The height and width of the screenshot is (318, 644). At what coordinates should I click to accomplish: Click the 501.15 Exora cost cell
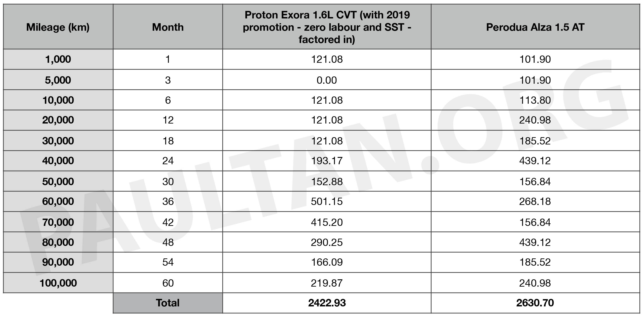pos(327,202)
